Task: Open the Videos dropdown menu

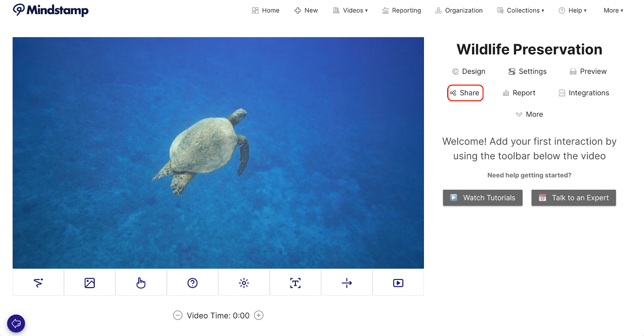Action: [x=351, y=10]
